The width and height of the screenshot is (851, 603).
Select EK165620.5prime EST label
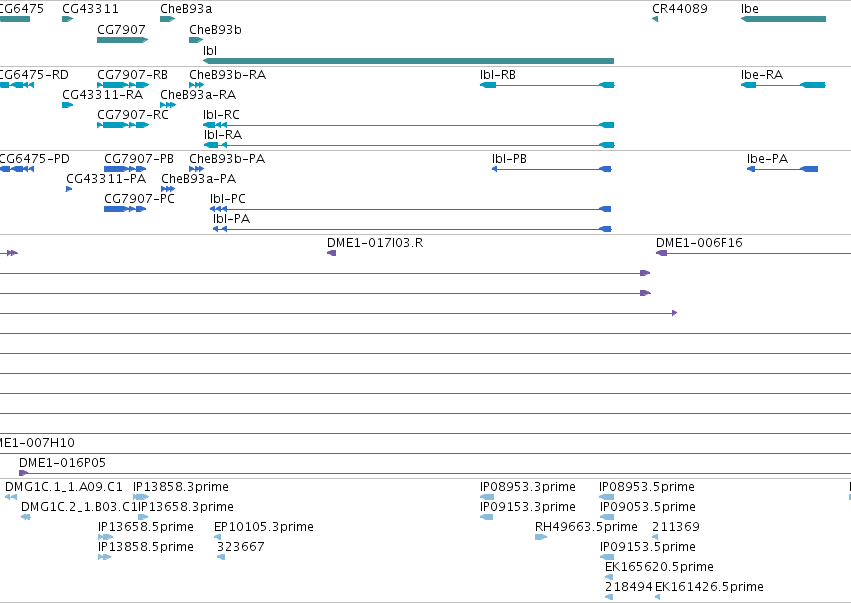659,567
